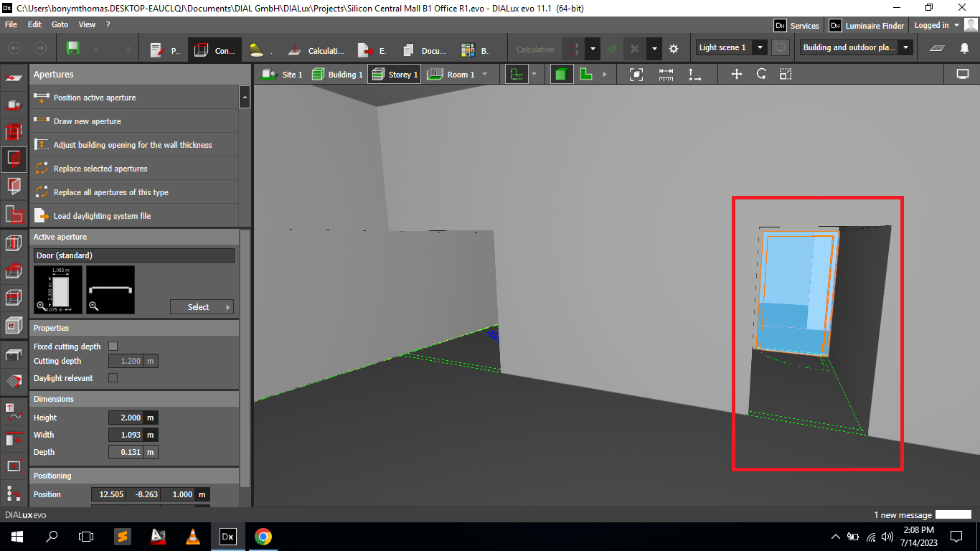The width and height of the screenshot is (980, 551).
Task: Open the Light scene 1 dropdown
Action: click(730, 48)
